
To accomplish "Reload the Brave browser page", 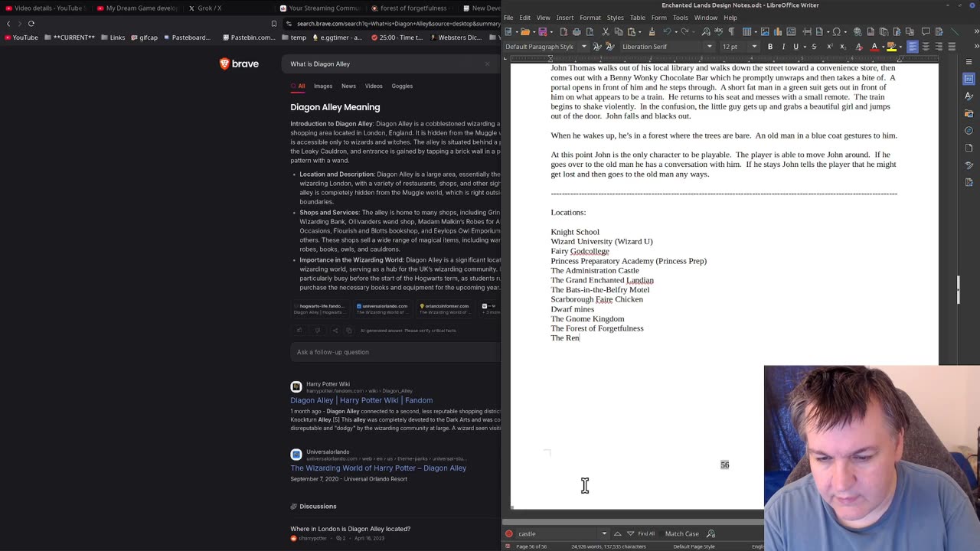I will tap(31, 23).
